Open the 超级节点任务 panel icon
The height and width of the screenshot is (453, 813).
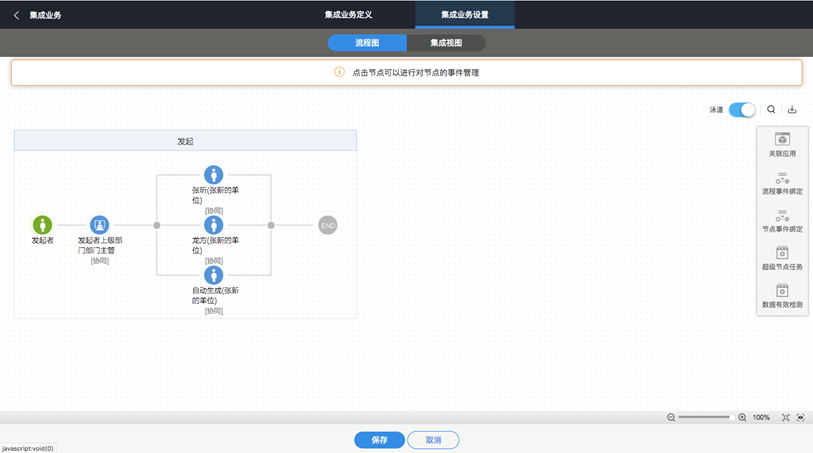pos(782,253)
